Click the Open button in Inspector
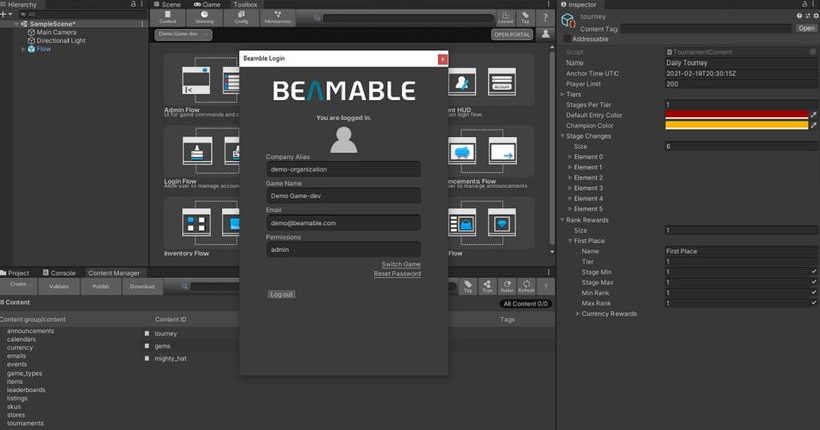This screenshot has width=820, height=430. [806, 28]
